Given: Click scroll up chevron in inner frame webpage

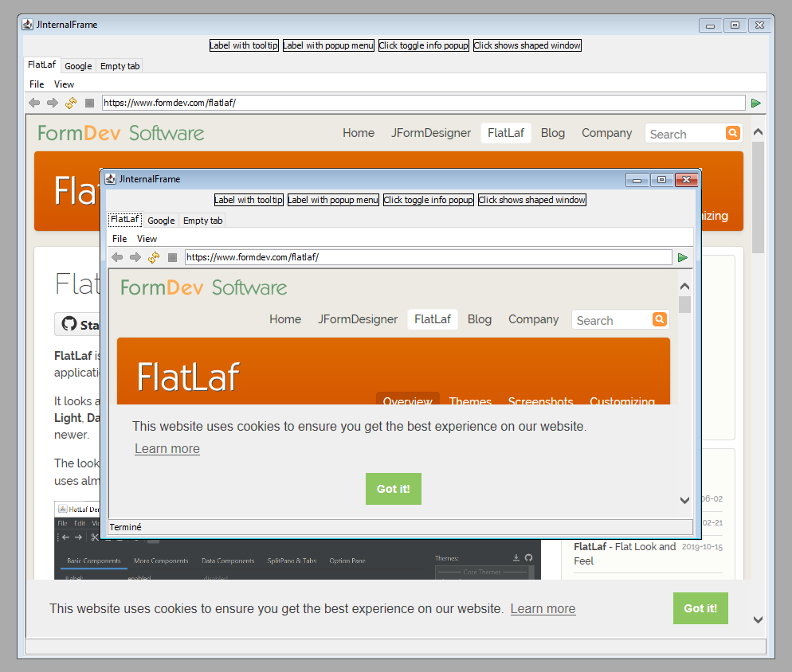Looking at the screenshot, I should (684, 287).
